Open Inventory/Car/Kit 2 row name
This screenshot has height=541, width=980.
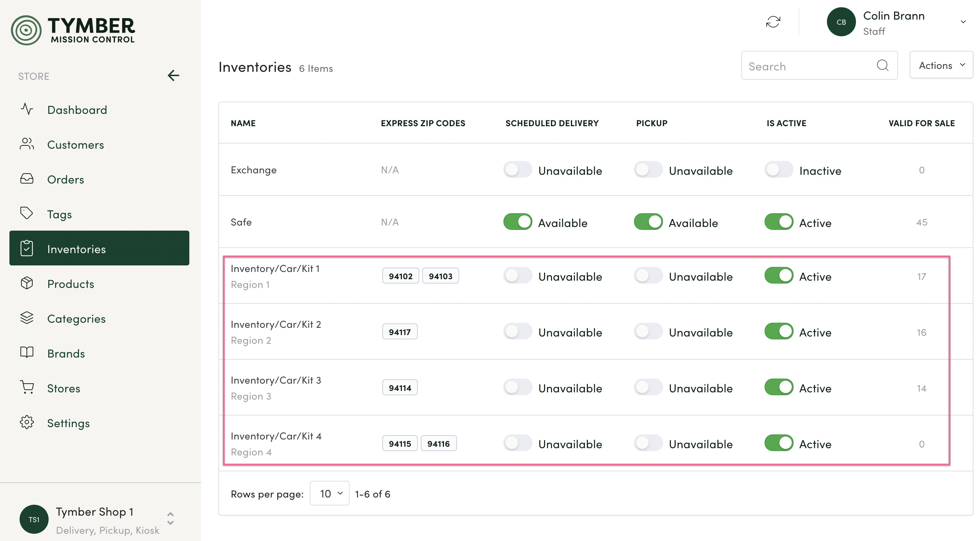click(275, 324)
